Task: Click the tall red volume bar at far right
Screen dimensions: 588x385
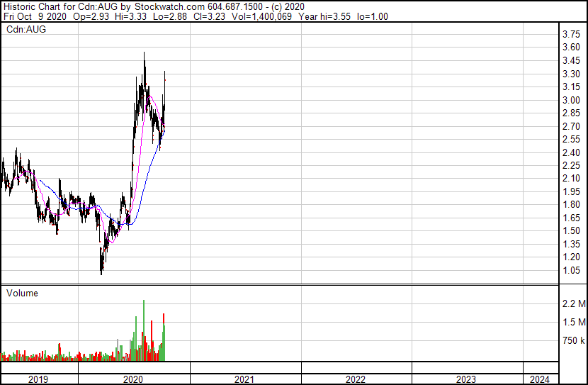Action: click(164, 318)
